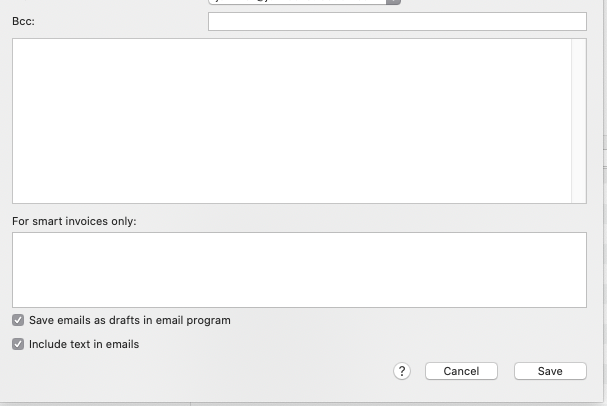
Task: Toggle via "Save emails as drafts in email program" text
Action: 130,321
